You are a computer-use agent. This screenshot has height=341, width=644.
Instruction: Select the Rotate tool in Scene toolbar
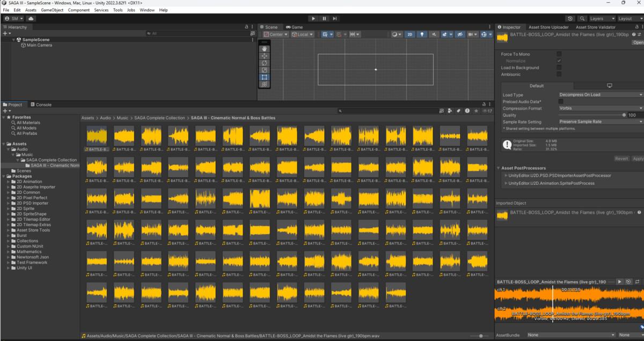(264, 63)
